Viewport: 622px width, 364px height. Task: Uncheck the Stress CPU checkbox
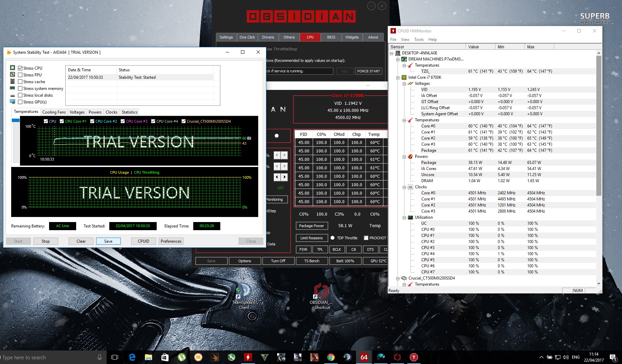coord(20,68)
